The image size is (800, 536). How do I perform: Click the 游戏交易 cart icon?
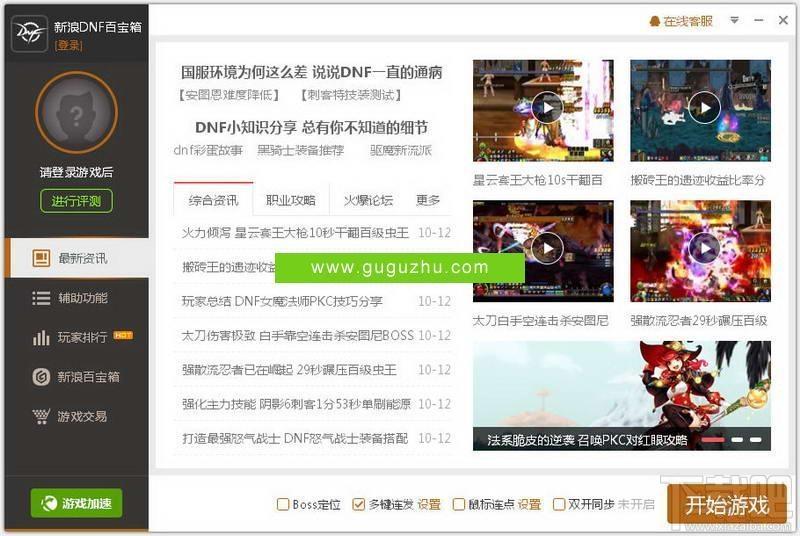[41, 416]
